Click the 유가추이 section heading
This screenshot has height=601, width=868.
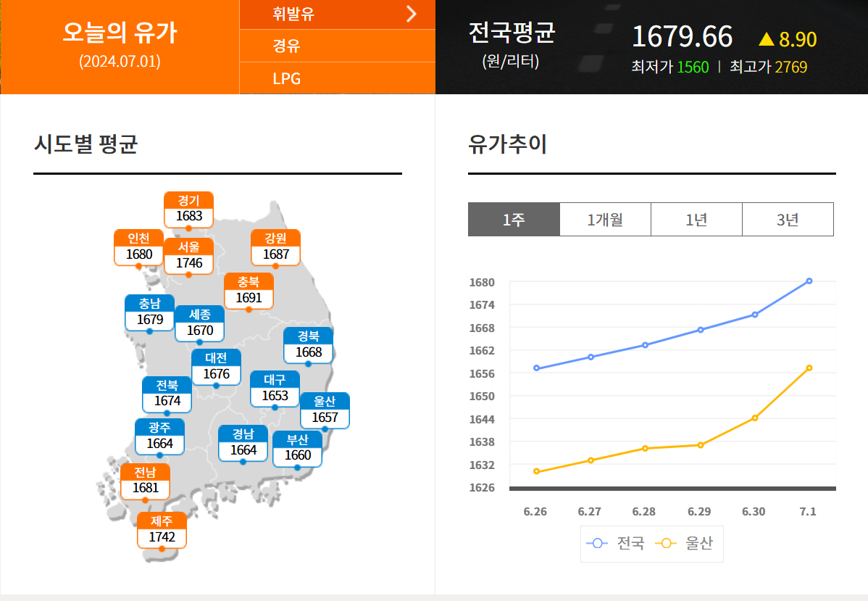508,144
